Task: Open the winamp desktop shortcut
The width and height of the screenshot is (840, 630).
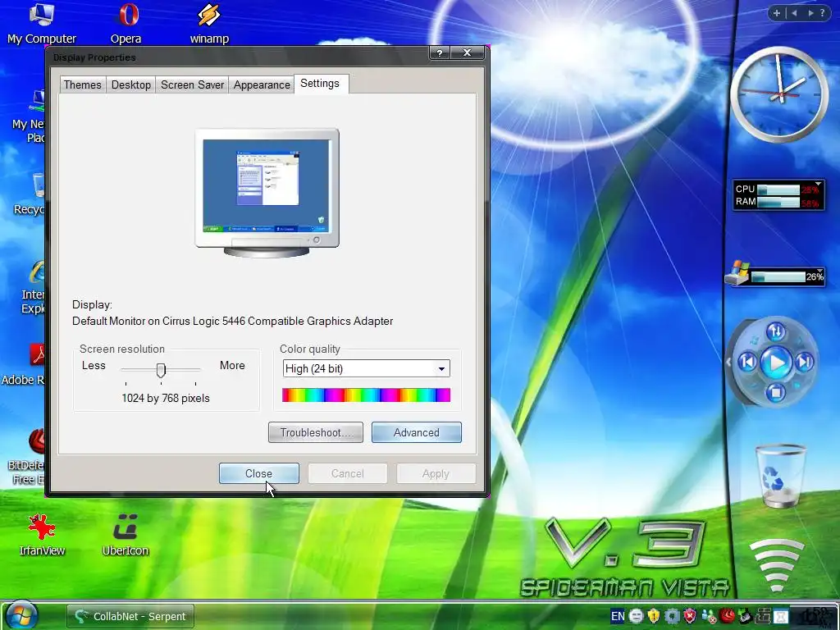Action: pos(209,24)
